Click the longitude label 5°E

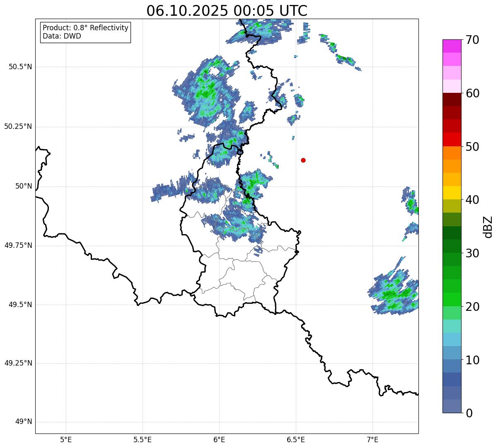(x=66, y=439)
